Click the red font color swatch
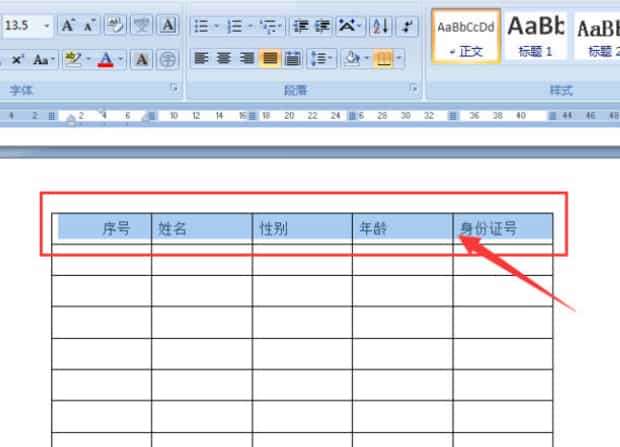Viewport: 620px width, 447px height. click(105, 60)
